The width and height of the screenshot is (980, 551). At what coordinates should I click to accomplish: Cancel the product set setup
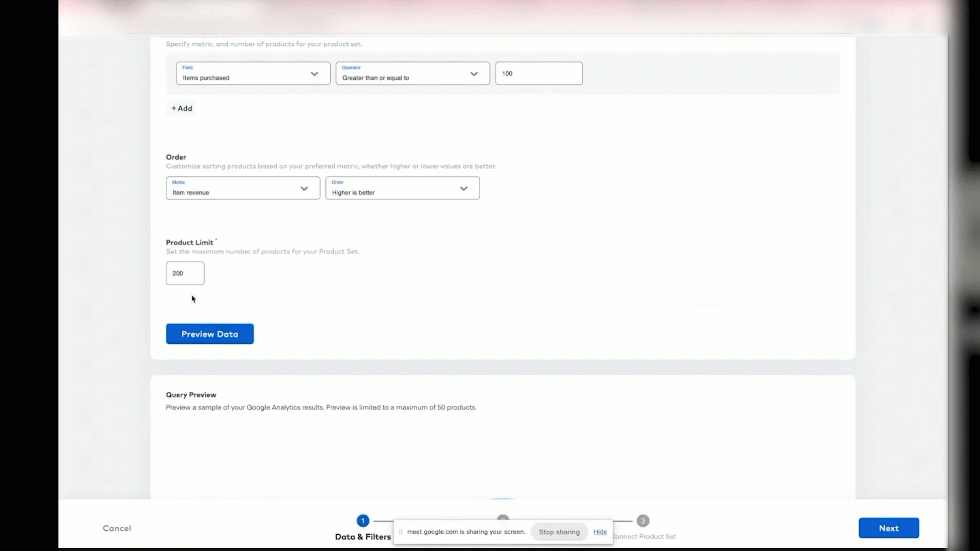pyautogui.click(x=117, y=528)
